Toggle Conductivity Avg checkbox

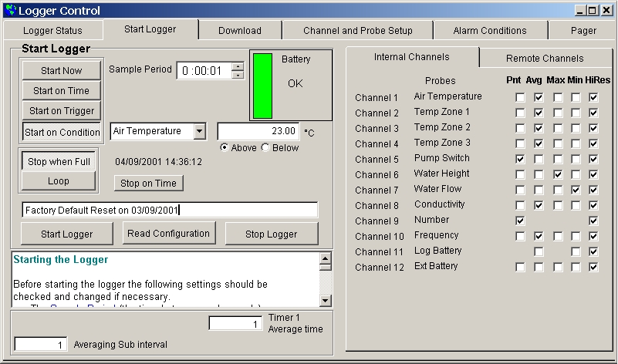tap(539, 205)
